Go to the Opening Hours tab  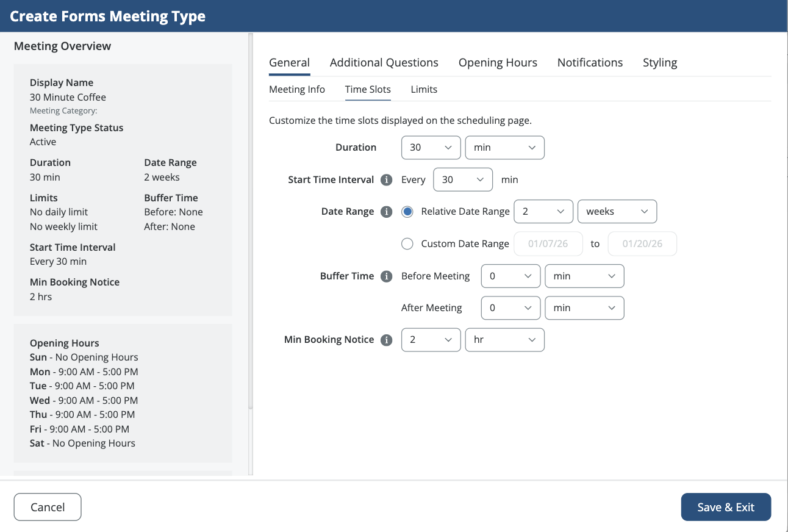(498, 63)
